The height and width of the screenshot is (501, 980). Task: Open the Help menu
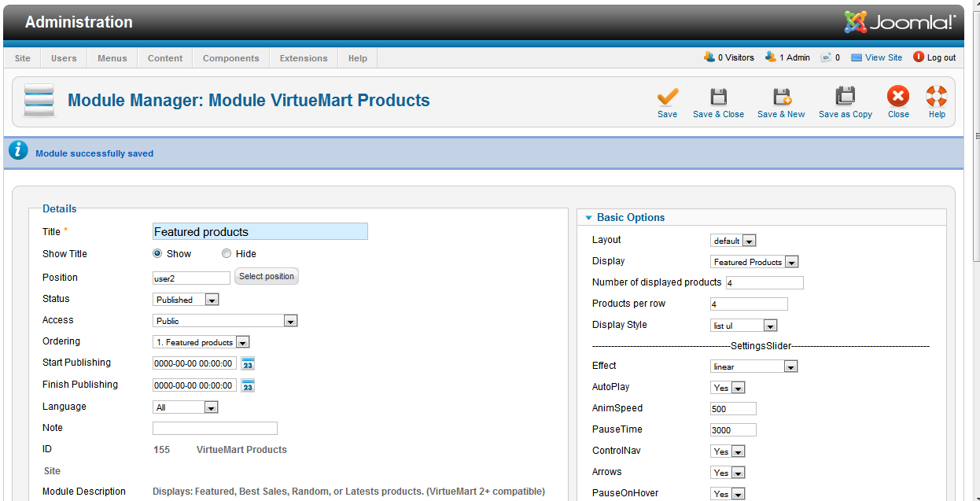pos(358,58)
